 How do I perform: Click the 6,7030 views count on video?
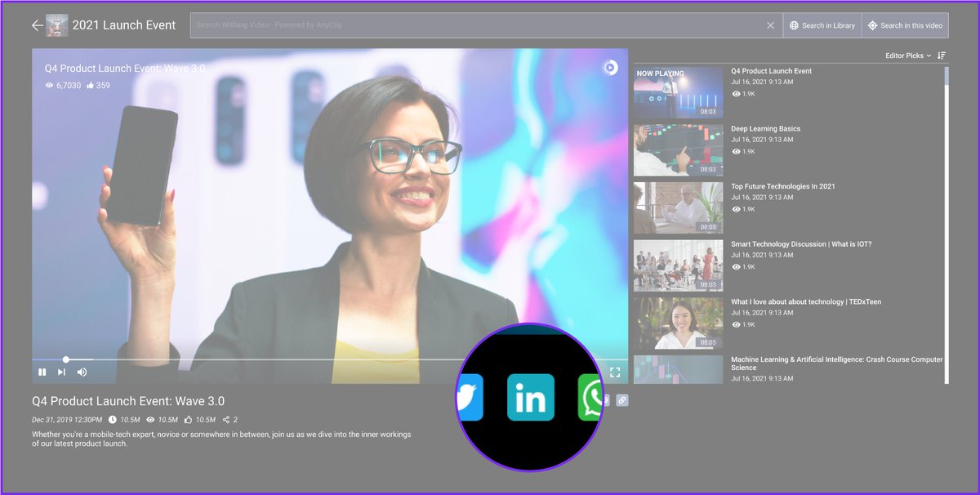[69, 85]
